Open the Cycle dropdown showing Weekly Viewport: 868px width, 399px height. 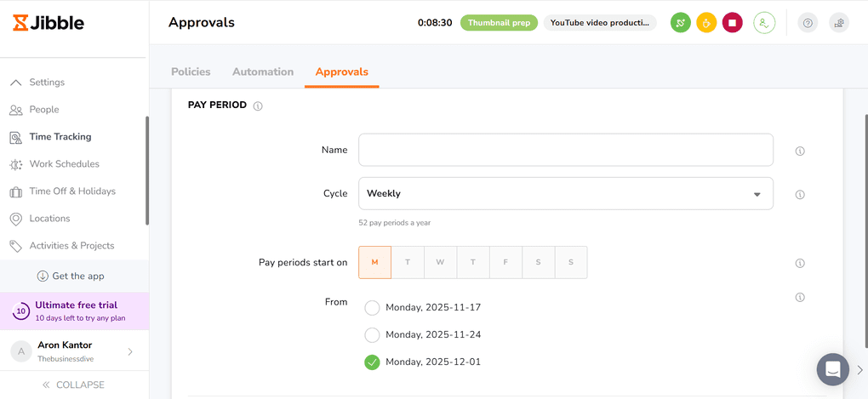pyautogui.click(x=566, y=194)
